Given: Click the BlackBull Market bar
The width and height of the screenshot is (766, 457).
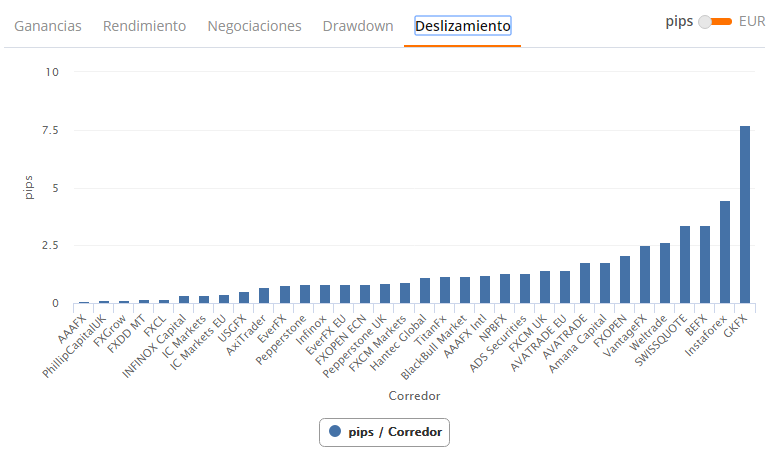Looking at the screenshot, I should (x=465, y=290).
